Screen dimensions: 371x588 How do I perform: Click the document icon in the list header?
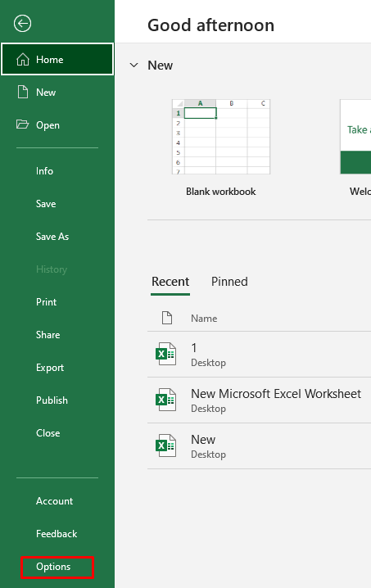[167, 318]
